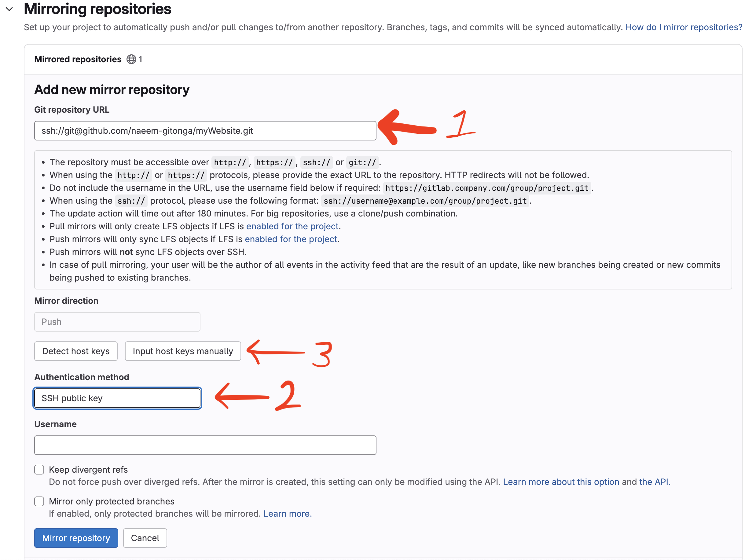745x560 pixels.
Task: Enable the Keep divergent refs checkbox
Action: (x=39, y=470)
